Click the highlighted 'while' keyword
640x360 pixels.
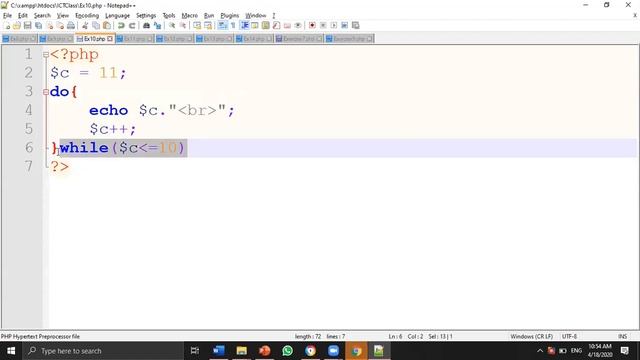tap(84, 148)
